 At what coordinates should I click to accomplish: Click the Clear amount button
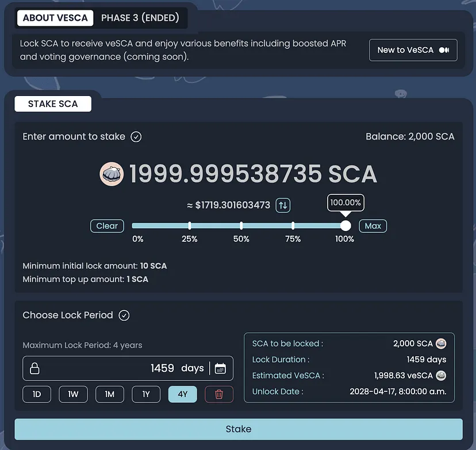click(107, 226)
